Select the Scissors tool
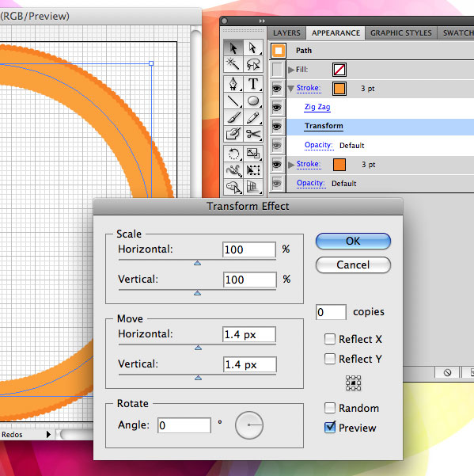Image resolution: width=474 pixels, height=476 pixels. [x=253, y=134]
